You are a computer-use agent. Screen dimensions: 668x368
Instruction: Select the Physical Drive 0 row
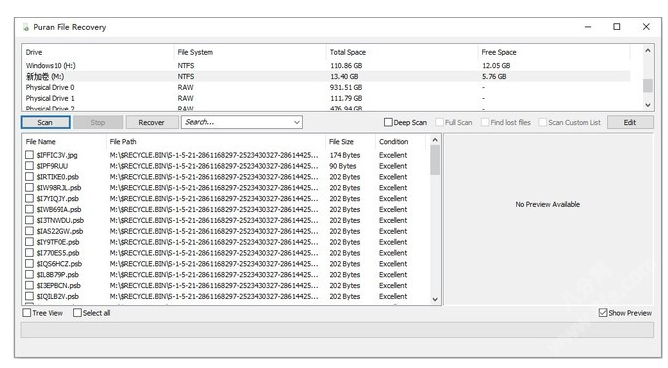[327, 87]
